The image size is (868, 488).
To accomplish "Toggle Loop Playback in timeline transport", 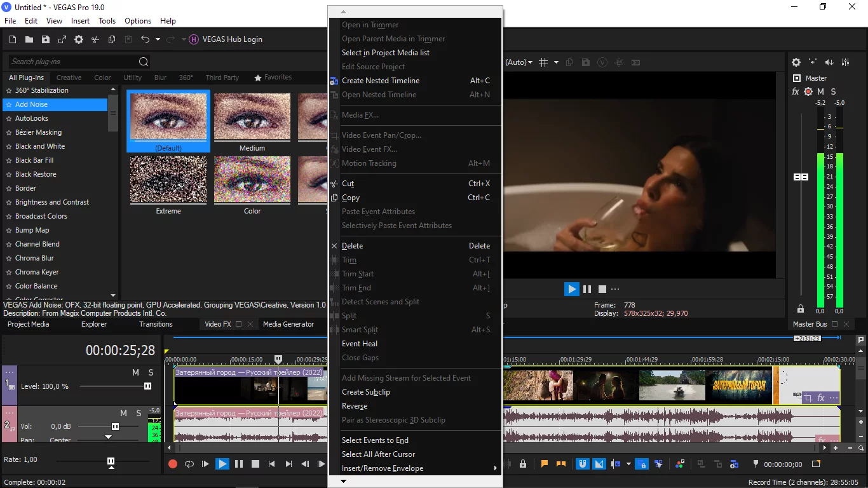I will [x=189, y=464].
